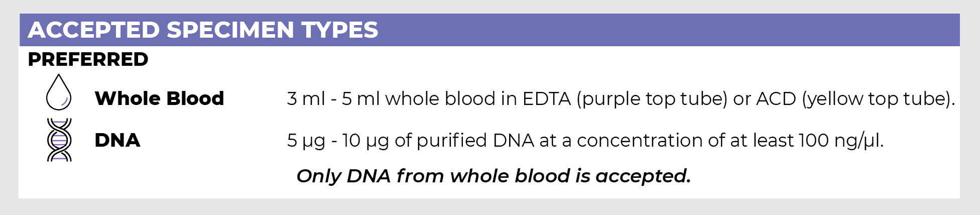
Task: Click the word 'TYPES' in header
Action: tap(339, 30)
